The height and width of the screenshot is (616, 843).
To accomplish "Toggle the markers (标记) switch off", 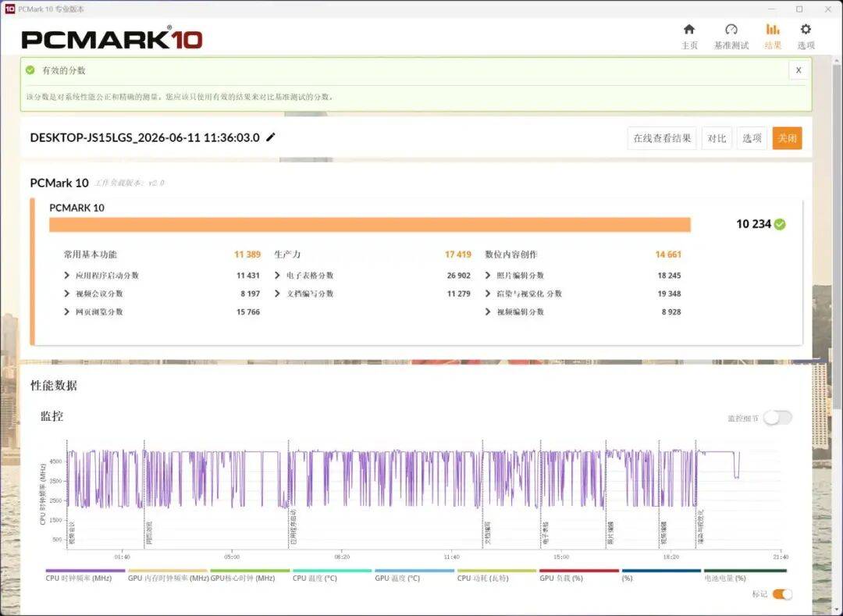I will point(782,594).
